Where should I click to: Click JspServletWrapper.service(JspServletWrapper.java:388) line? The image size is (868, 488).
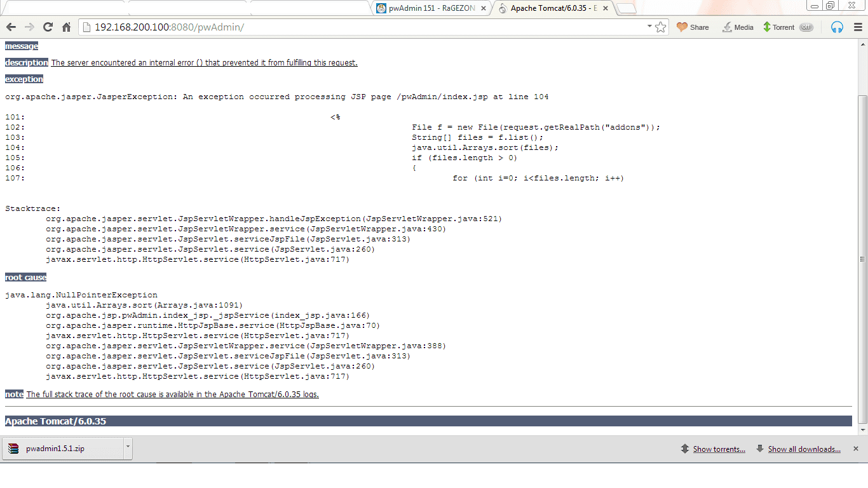click(x=246, y=346)
